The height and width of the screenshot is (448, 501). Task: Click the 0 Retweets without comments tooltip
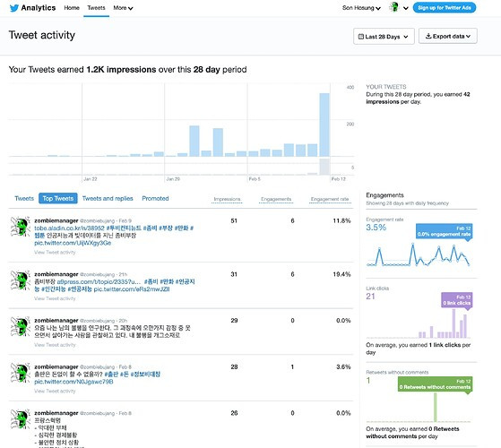[435, 384]
